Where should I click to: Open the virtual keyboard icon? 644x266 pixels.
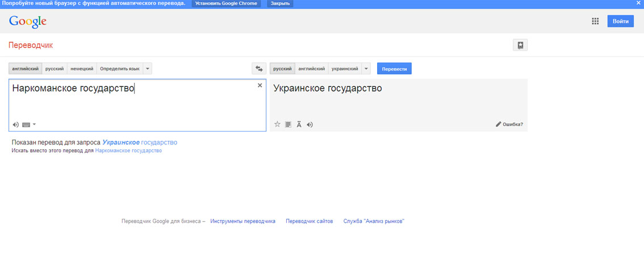pyautogui.click(x=26, y=124)
